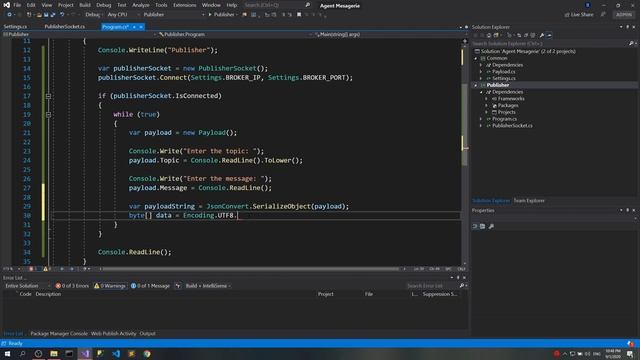Click the Alphabetical sort icon in Properties
This screenshot has width=640, height=360.
(482, 226)
